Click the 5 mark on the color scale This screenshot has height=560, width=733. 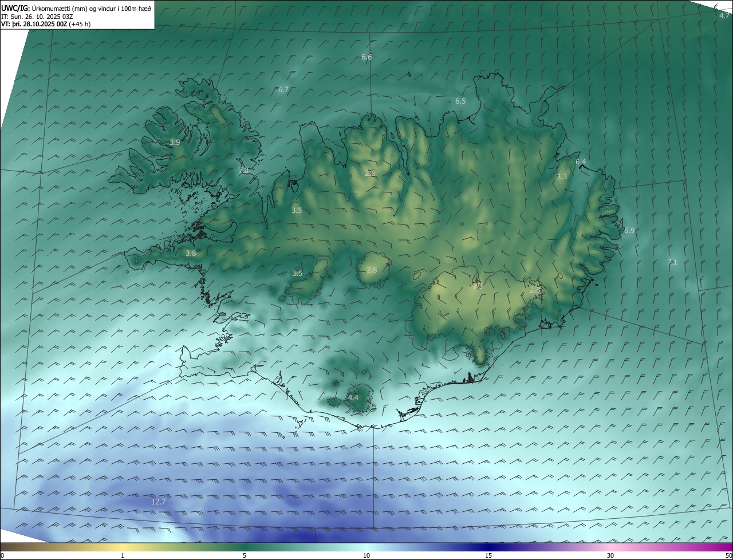pos(245,555)
